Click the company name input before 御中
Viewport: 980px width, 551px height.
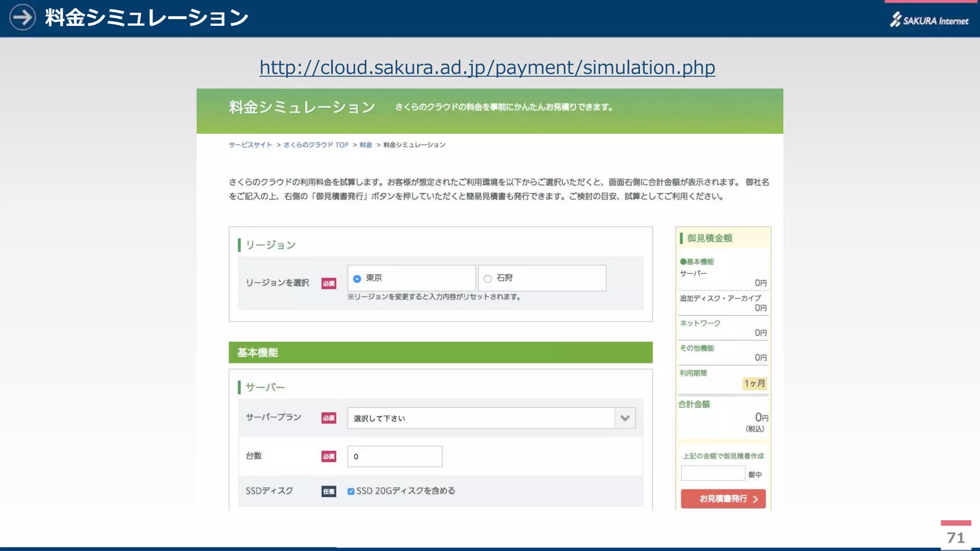[x=713, y=473]
